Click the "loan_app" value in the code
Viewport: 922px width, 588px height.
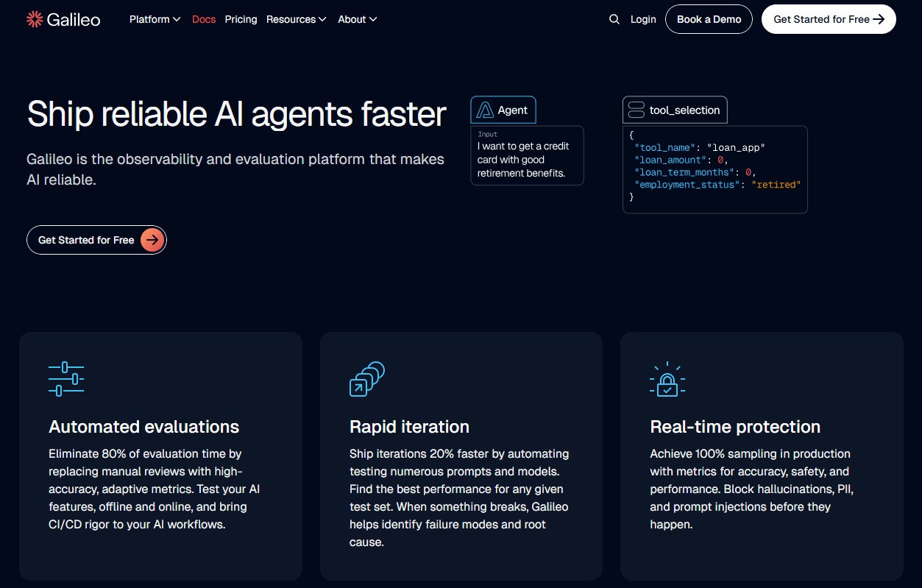pyautogui.click(x=736, y=148)
